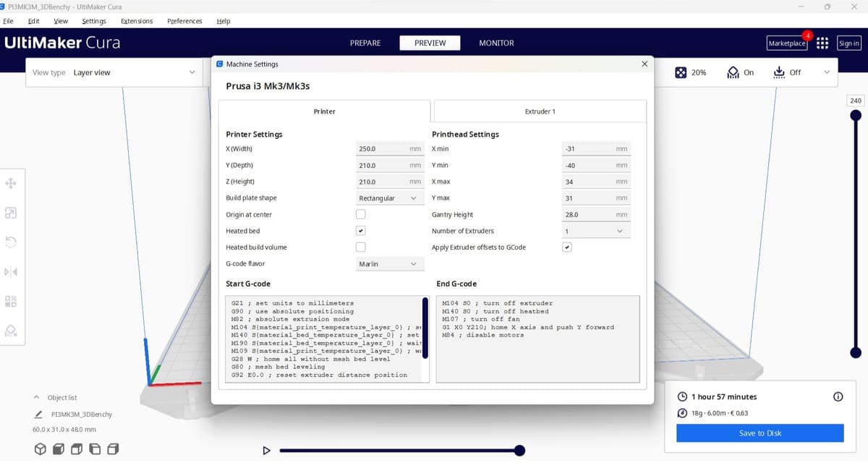The height and width of the screenshot is (466, 868).
Task: Open the Number of Extruders dropdown
Action: [x=596, y=231]
